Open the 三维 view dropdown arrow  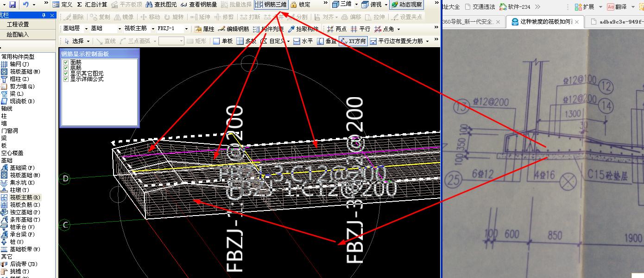[x=356, y=5]
